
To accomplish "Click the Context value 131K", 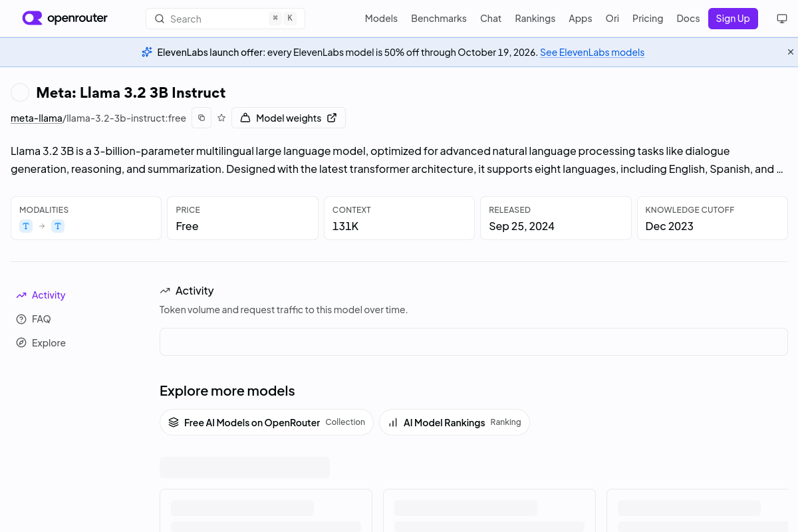I will pos(346,226).
